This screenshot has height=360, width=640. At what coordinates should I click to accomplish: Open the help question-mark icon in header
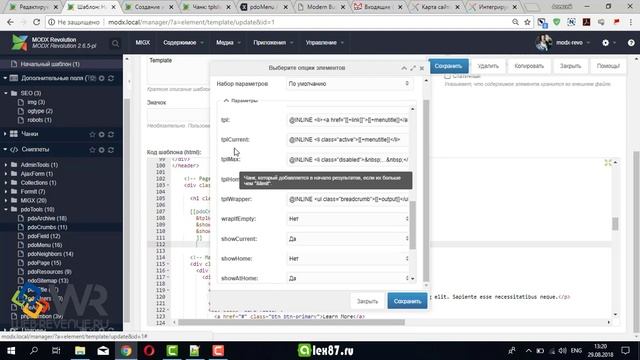click(x=631, y=42)
